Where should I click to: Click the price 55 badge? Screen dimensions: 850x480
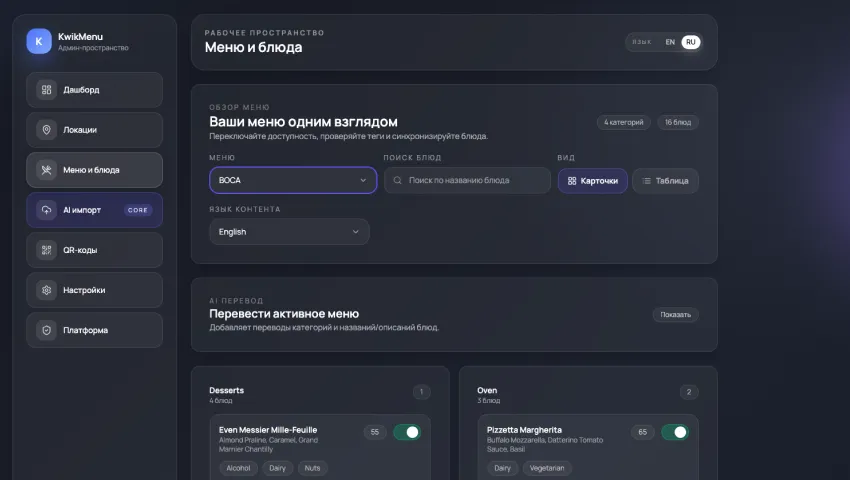(375, 432)
